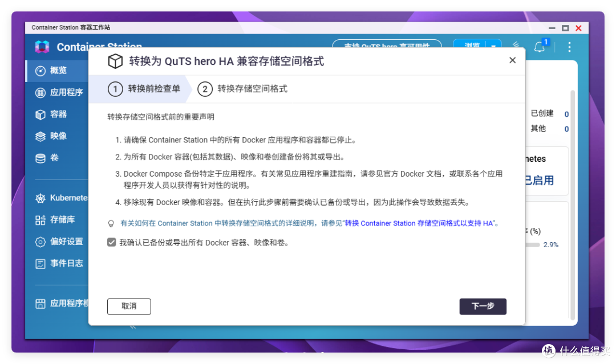Uncheck the backup confirmation checkbox
616x364 pixels.
pos(112,243)
